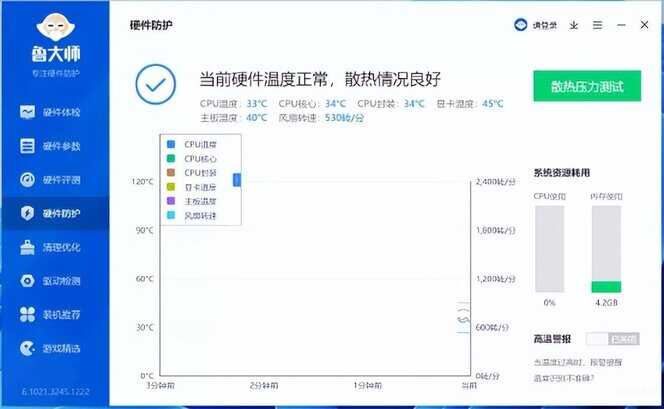Go to 硬件评测 benchmark section
The width and height of the screenshot is (664, 409).
[x=50, y=180]
